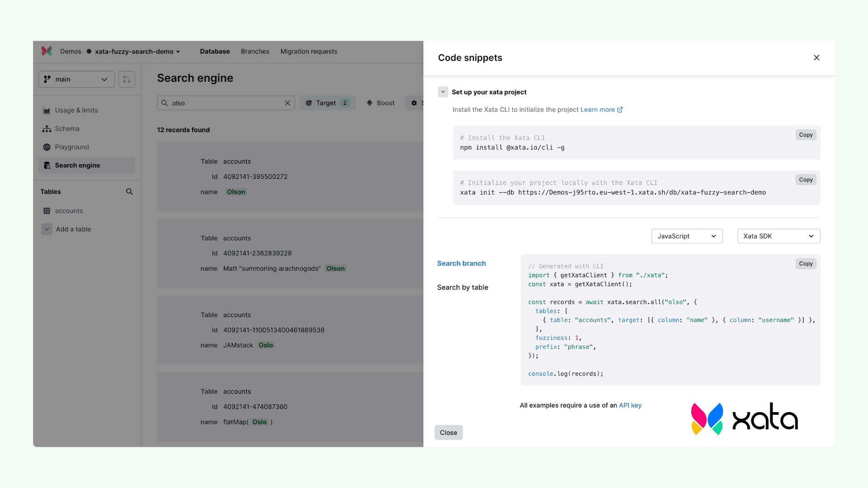Click the magnifier icon in search field
This screenshot has height=488, width=868.
[x=165, y=103]
